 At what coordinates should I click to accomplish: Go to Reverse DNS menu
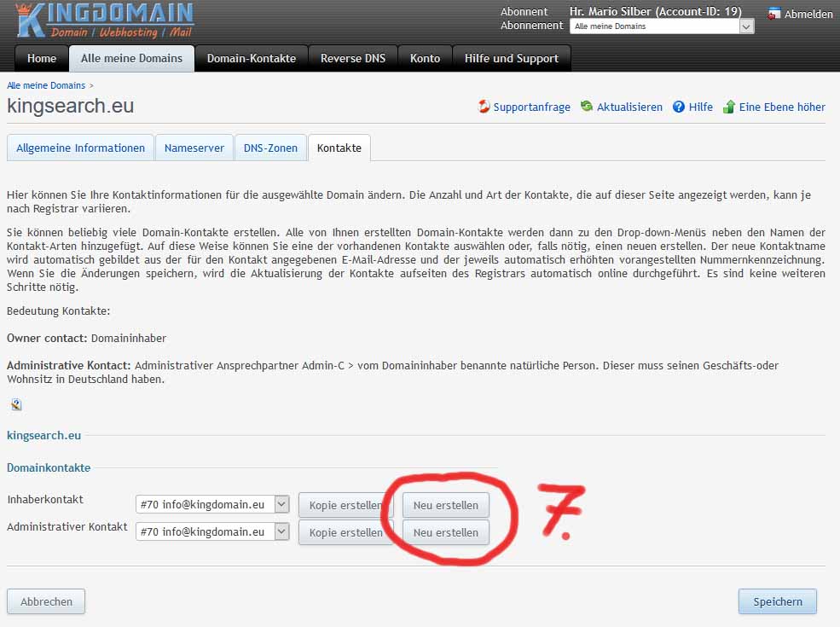coord(353,59)
